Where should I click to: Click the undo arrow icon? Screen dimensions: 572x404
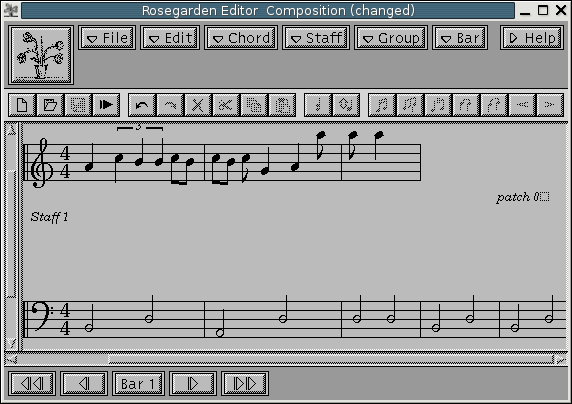click(142, 105)
